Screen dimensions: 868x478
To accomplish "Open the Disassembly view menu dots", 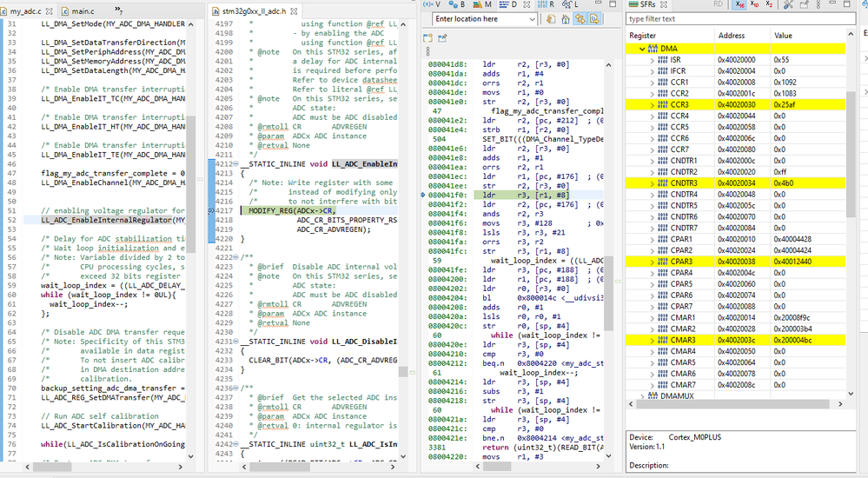I will pyautogui.click(x=427, y=51).
